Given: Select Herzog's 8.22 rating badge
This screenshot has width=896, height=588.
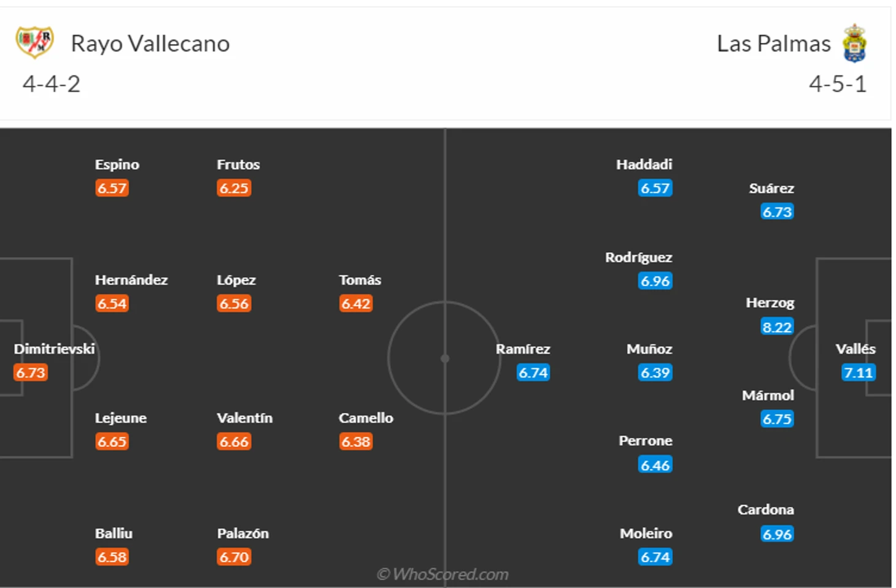Looking at the screenshot, I should click(x=777, y=327).
